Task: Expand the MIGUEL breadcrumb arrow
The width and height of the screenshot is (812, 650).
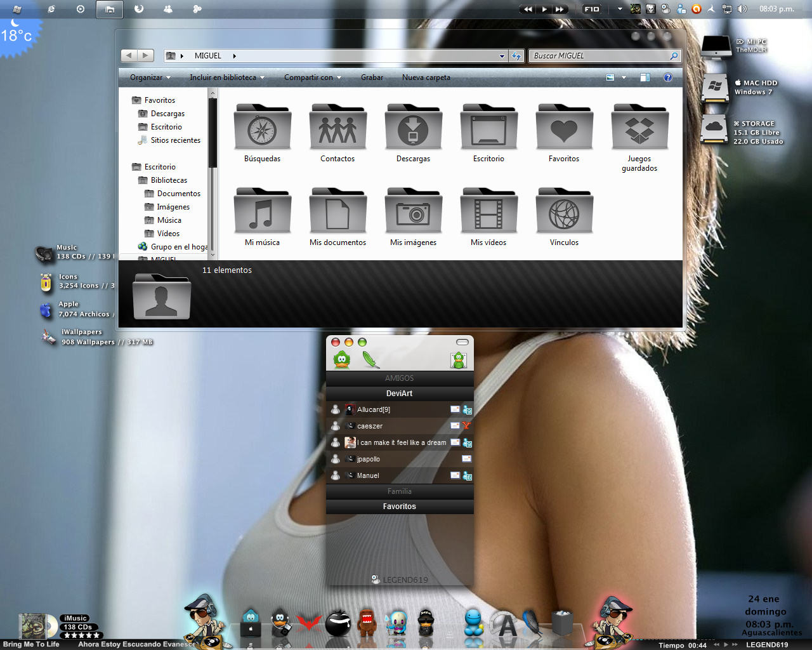Action: [234, 56]
